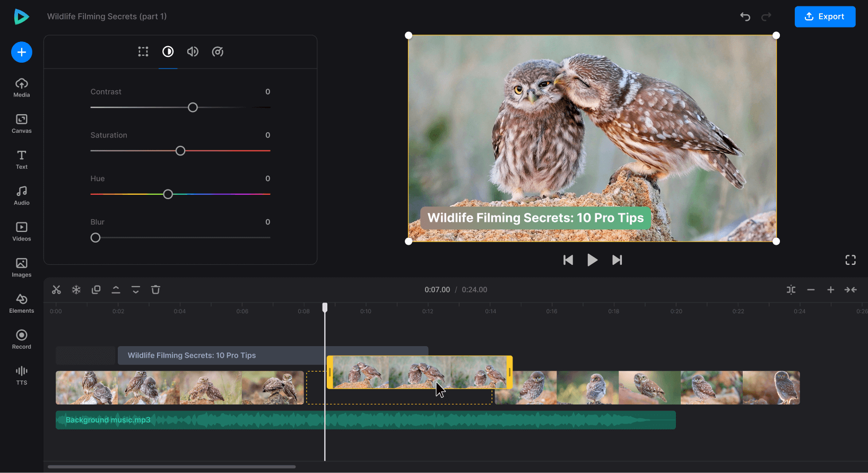
Task: Duplicate the selected clip
Action: click(96, 290)
